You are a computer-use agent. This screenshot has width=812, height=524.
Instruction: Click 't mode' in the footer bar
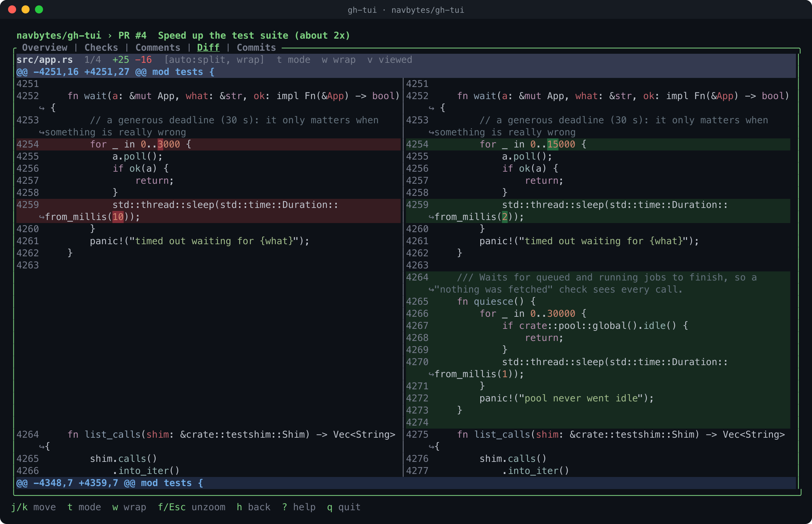click(x=84, y=507)
